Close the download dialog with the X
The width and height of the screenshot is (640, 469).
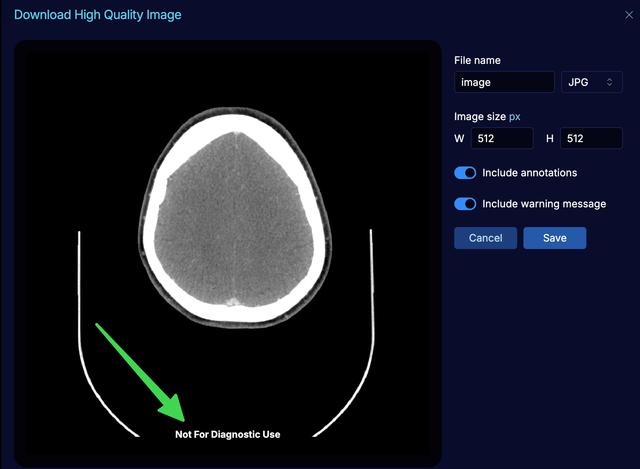pyautogui.click(x=628, y=15)
